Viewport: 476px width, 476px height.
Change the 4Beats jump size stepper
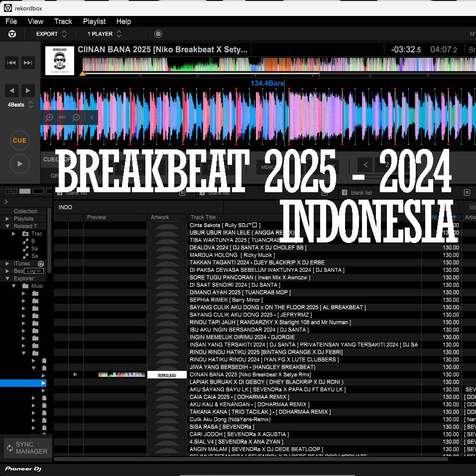[30, 105]
